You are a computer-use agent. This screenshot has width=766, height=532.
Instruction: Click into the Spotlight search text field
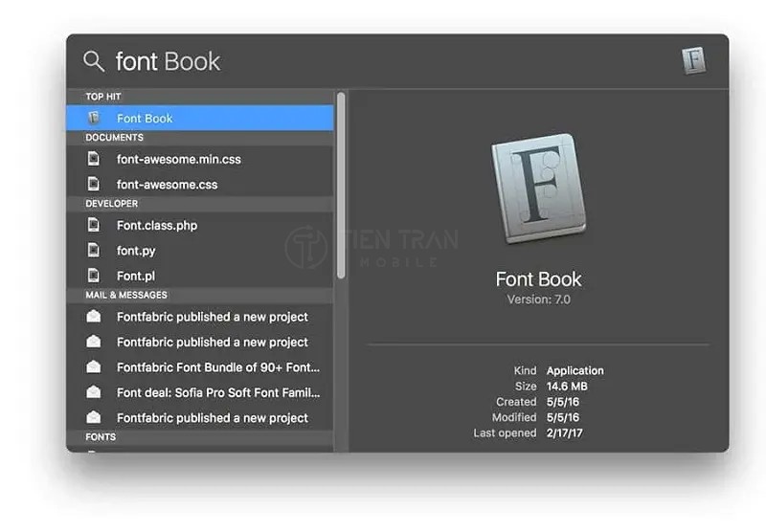383,62
